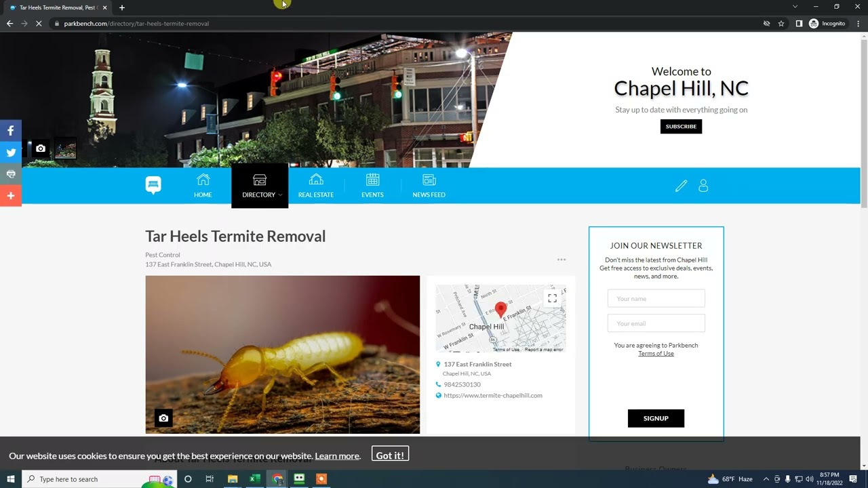Open the browser tab search dropdown arrow
This screenshot has height=488, width=868.
pyautogui.click(x=795, y=7)
